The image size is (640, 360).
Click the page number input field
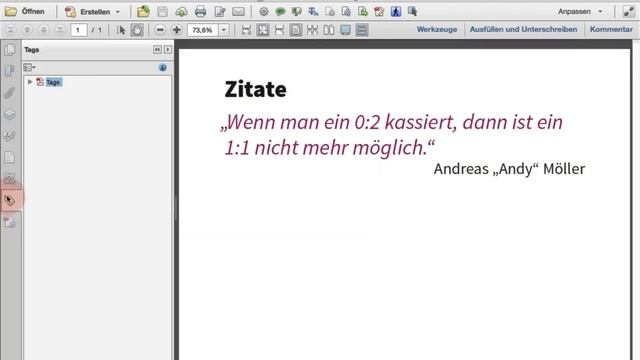click(78, 30)
